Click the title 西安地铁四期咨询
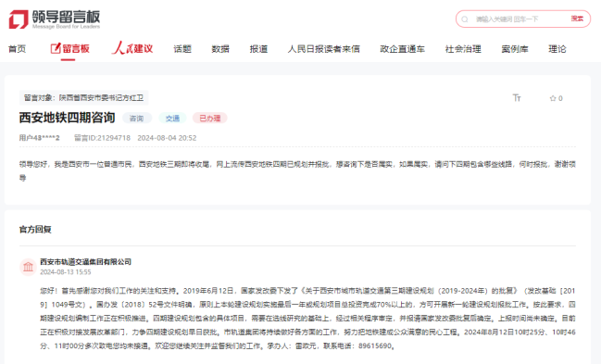This screenshot has width=601, height=364. pyautogui.click(x=67, y=118)
